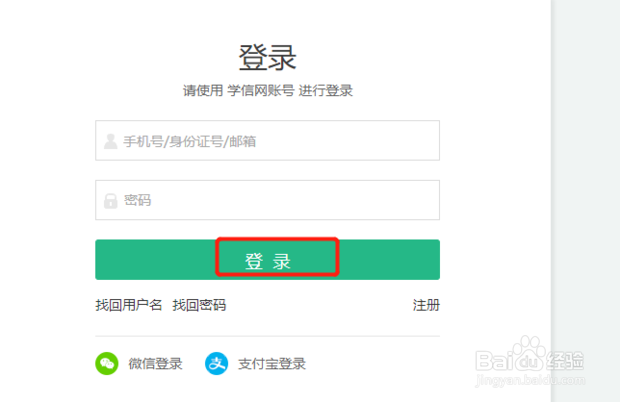Choose the 微信登录 text link

pyautogui.click(x=155, y=364)
